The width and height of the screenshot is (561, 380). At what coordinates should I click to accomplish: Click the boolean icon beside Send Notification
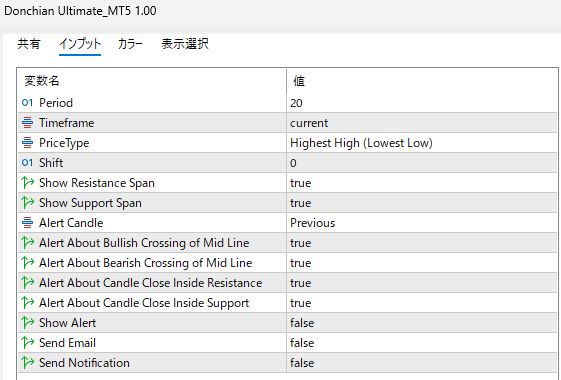pos(27,363)
